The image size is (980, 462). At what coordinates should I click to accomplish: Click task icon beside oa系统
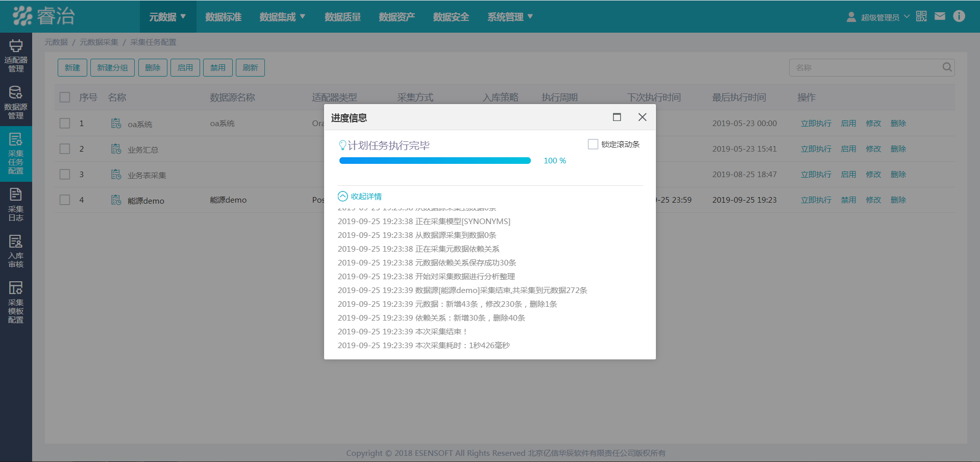(x=116, y=124)
